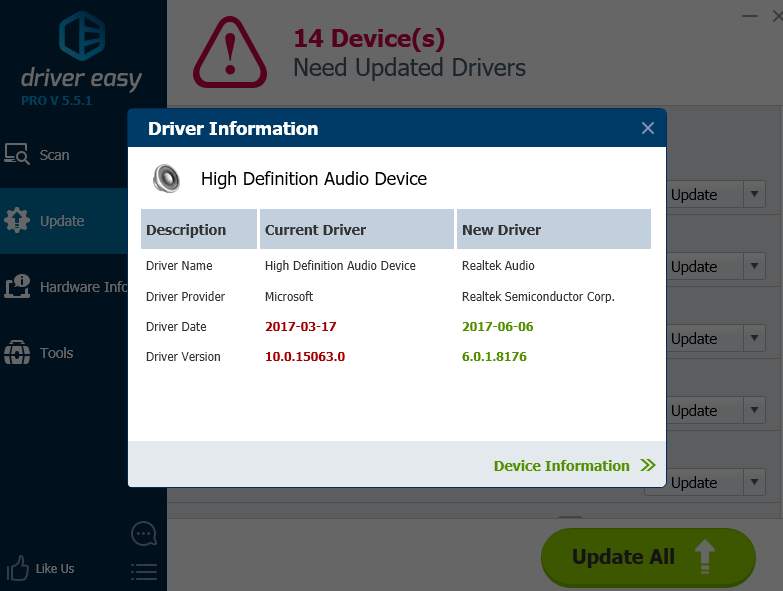Click the Current Driver column header
The height and width of the screenshot is (591, 783).
[x=357, y=229]
